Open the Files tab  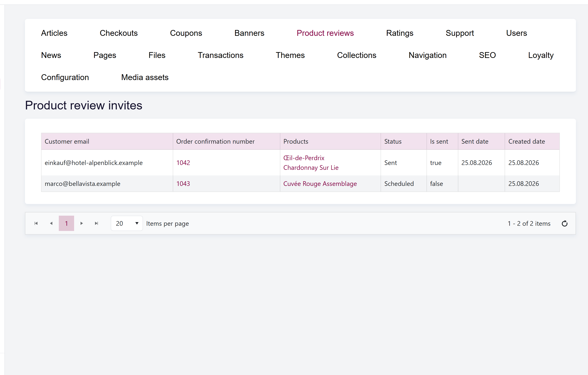point(157,55)
